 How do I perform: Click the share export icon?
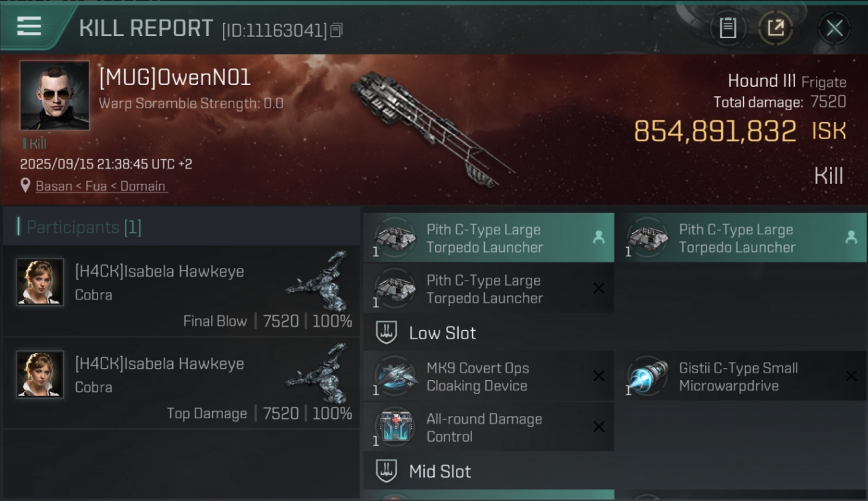pos(775,28)
